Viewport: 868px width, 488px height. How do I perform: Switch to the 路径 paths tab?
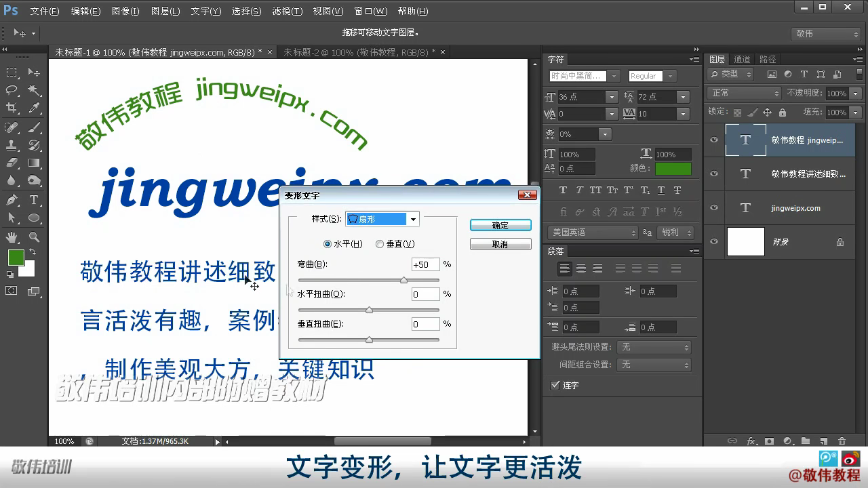coord(768,60)
